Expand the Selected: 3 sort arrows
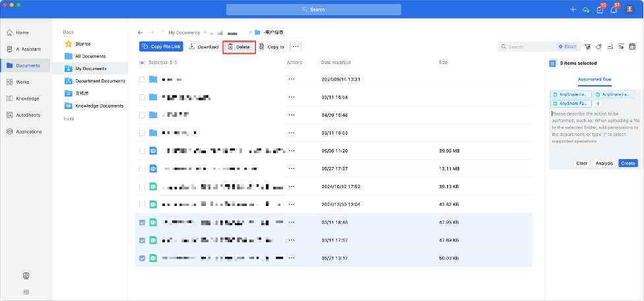 [176, 63]
